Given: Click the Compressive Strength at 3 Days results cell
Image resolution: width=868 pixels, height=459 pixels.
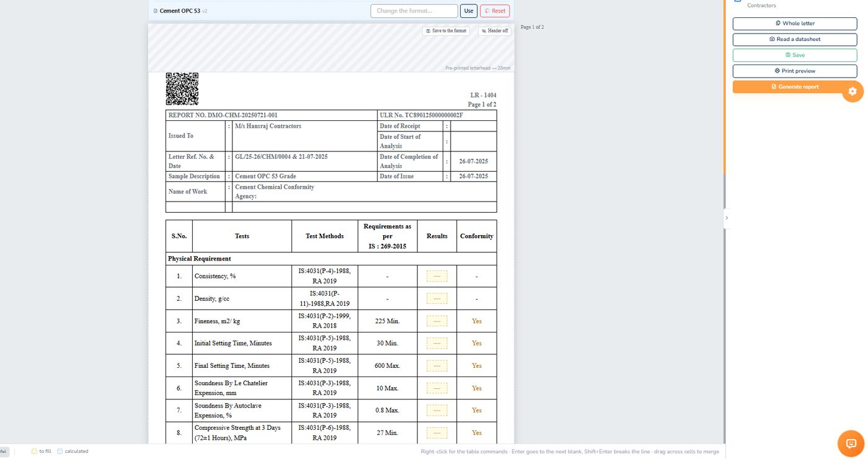Looking at the screenshot, I should pos(436,432).
